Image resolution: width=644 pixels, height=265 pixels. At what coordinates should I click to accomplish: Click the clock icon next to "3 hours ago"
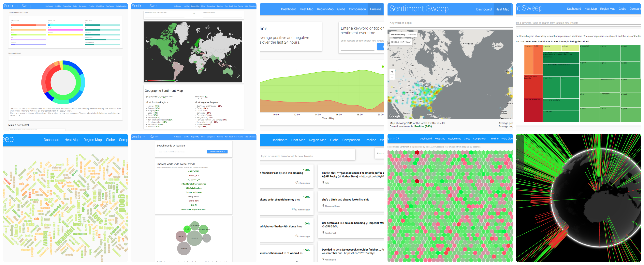tap(297, 236)
